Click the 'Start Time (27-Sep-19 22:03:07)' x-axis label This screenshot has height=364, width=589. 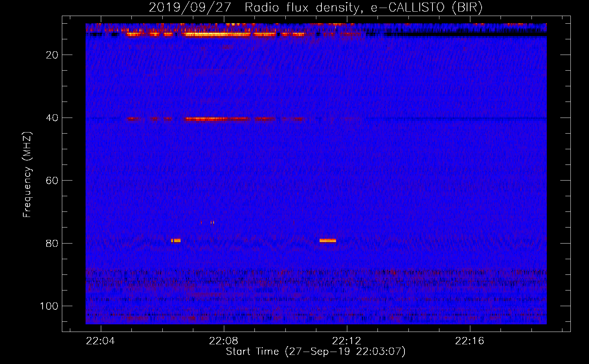316,352
